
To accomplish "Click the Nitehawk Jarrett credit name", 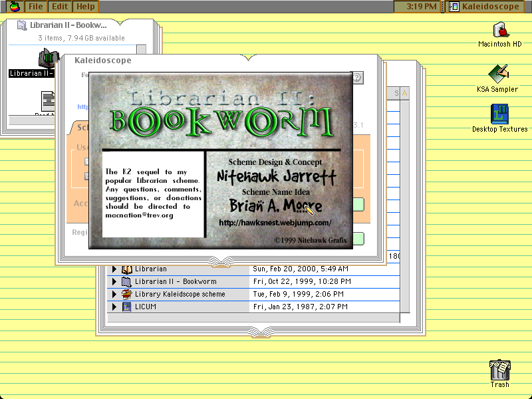I will pos(277,176).
